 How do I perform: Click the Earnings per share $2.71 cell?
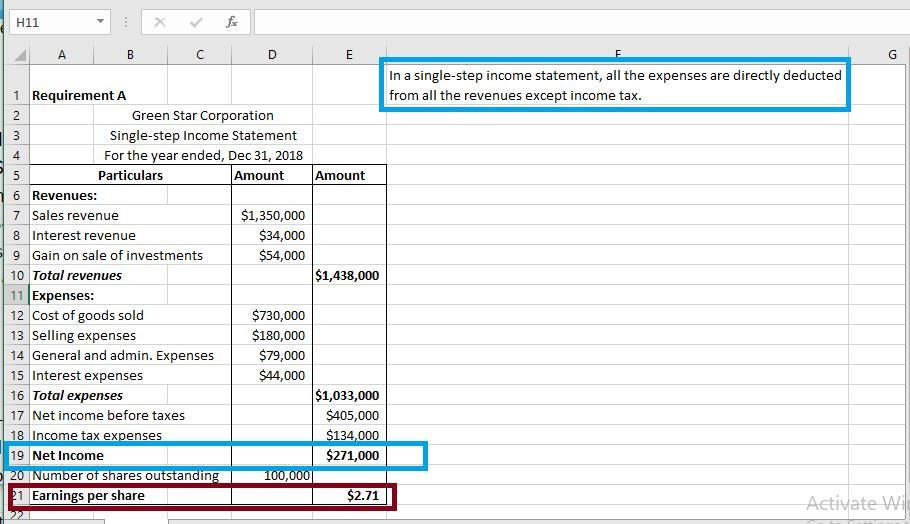(x=349, y=495)
